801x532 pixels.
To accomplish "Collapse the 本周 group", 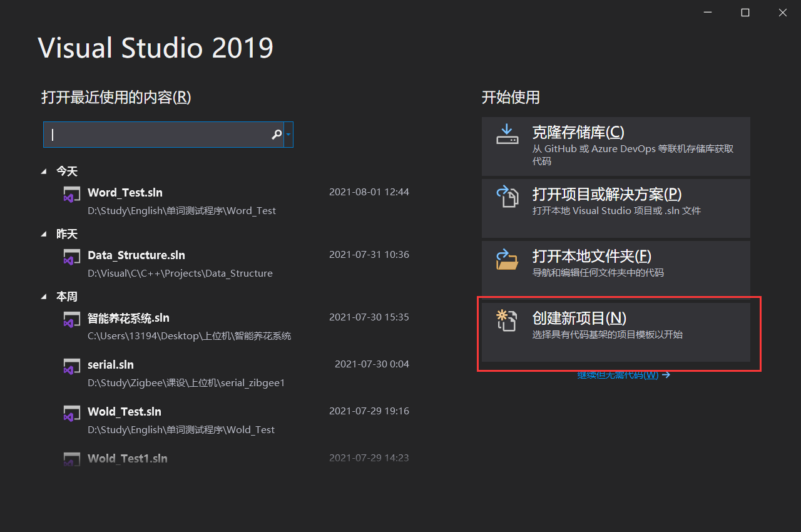I will [44, 297].
